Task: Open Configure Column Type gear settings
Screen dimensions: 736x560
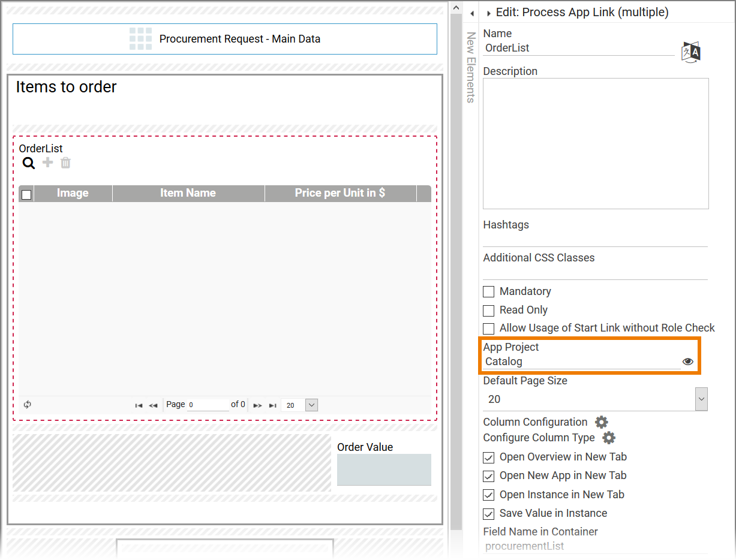Action: (x=608, y=438)
